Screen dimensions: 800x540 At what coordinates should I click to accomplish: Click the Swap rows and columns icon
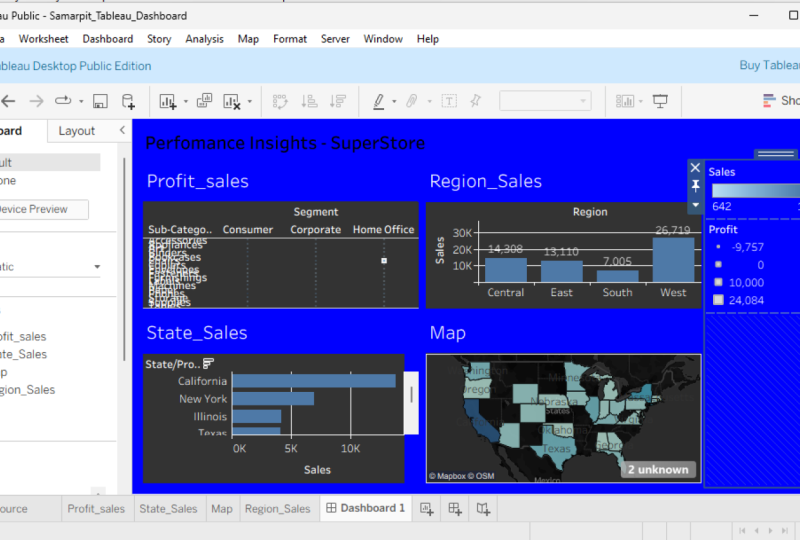click(x=280, y=101)
